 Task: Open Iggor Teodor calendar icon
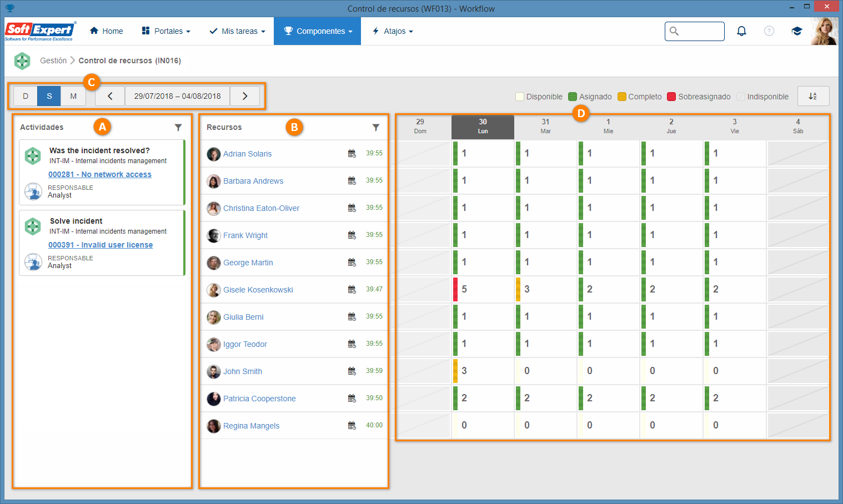pyautogui.click(x=352, y=344)
